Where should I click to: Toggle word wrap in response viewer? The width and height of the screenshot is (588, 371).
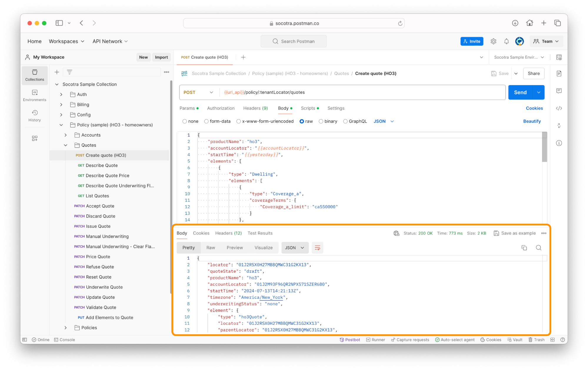317,248
